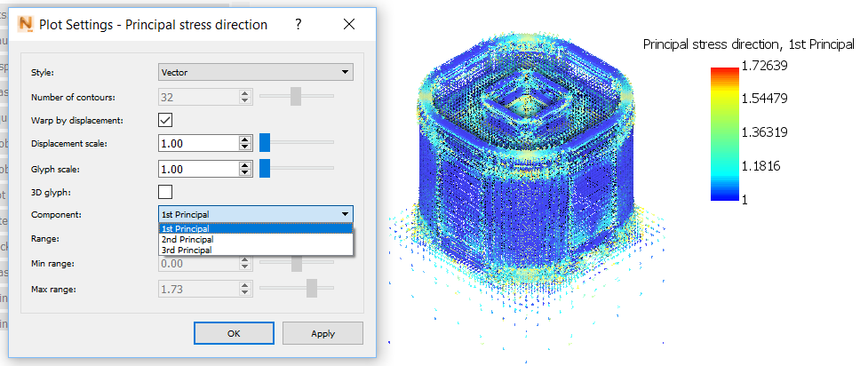
Task: Click the legend value 1.1816
Action: (761, 166)
